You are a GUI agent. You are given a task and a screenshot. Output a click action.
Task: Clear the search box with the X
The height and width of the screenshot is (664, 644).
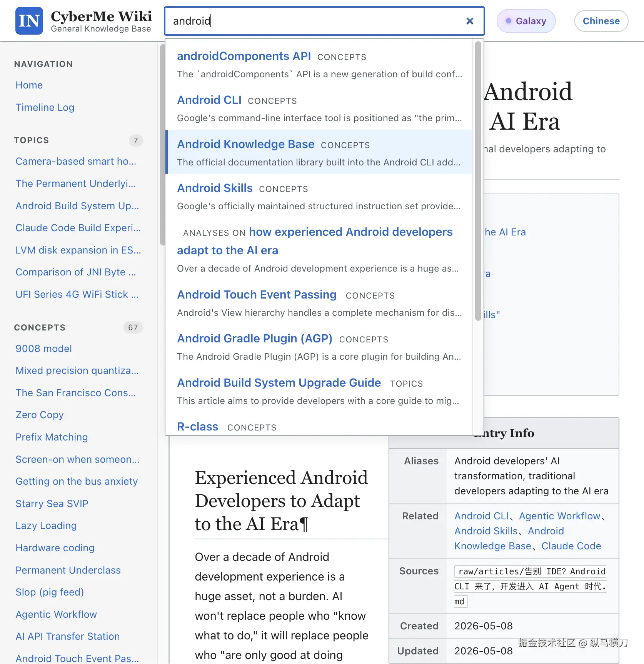point(470,21)
